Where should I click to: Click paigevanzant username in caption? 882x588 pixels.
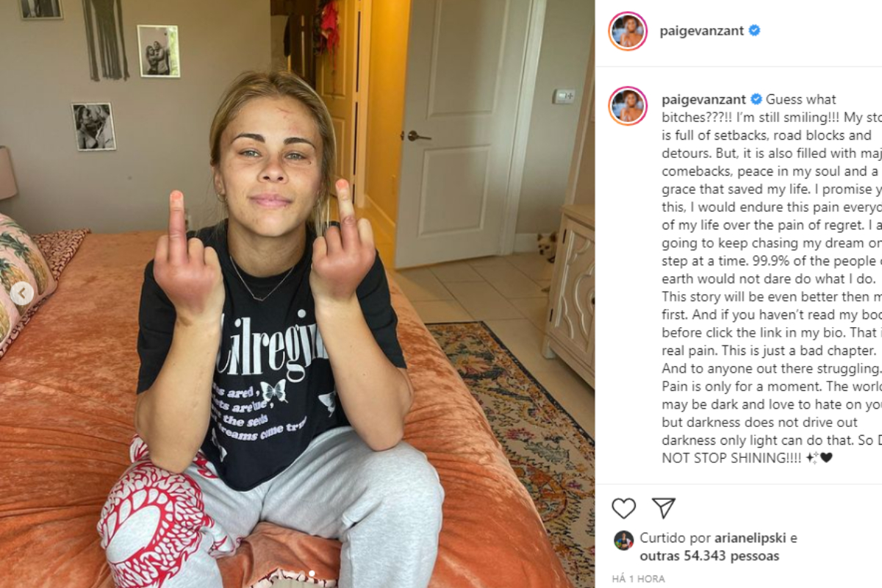tap(703, 99)
